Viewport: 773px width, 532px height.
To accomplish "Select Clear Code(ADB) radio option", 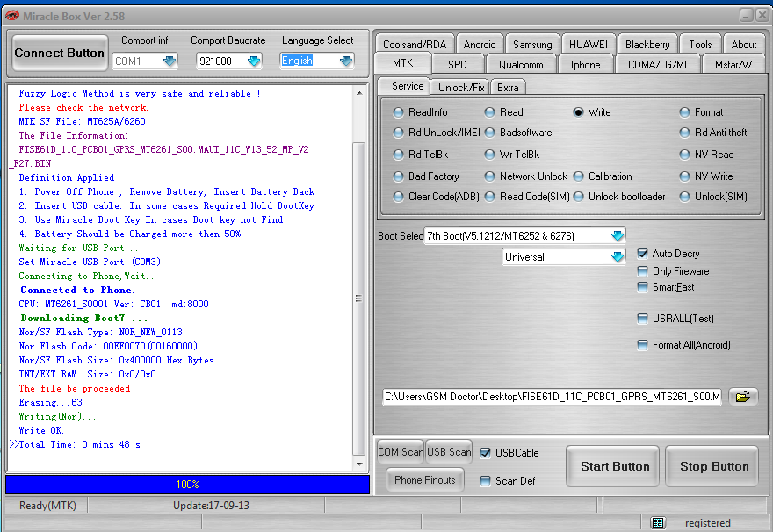I will tap(398, 197).
